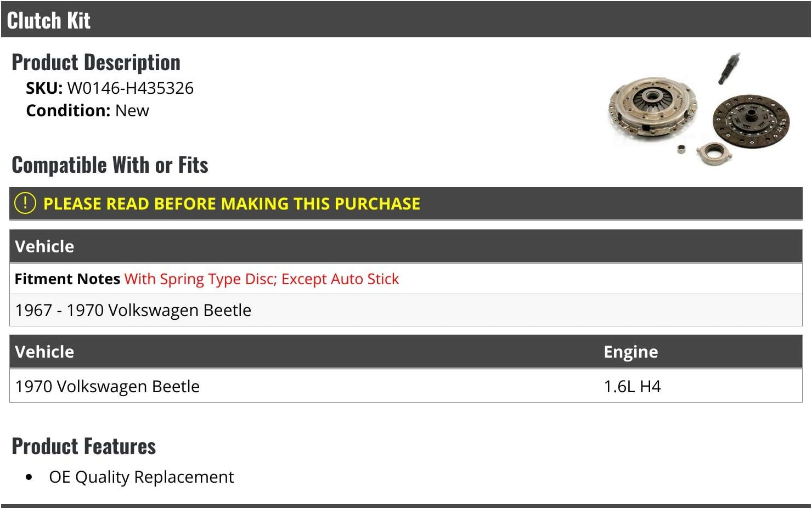Click the OE Quality Replacement bullet

[x=141, y=477]
